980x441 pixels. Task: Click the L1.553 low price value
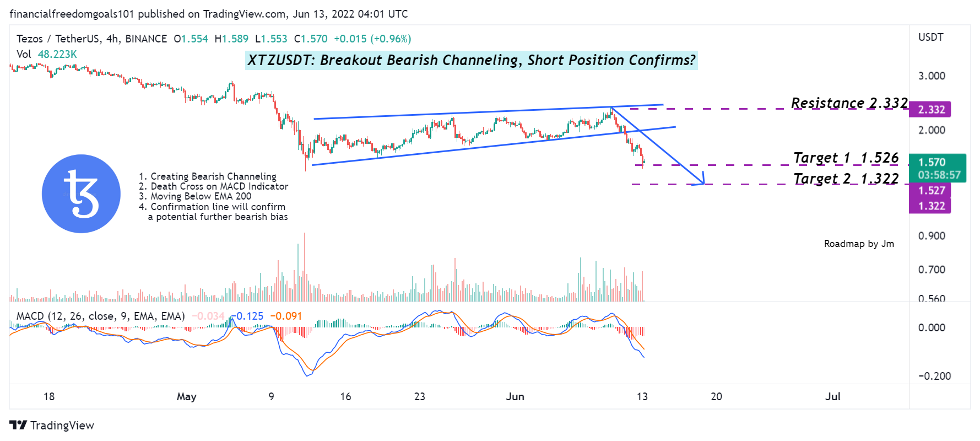[x=271, y=39]
